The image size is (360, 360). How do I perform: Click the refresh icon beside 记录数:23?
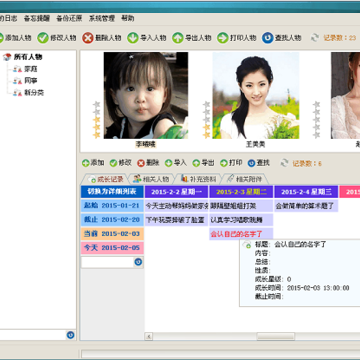pos(315,38)
